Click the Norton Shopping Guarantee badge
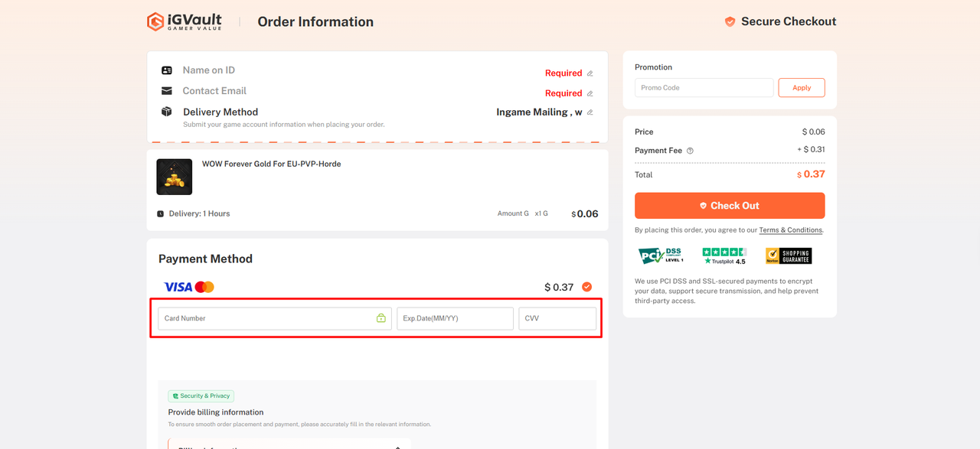980x449 pixels. pos(789,255)
